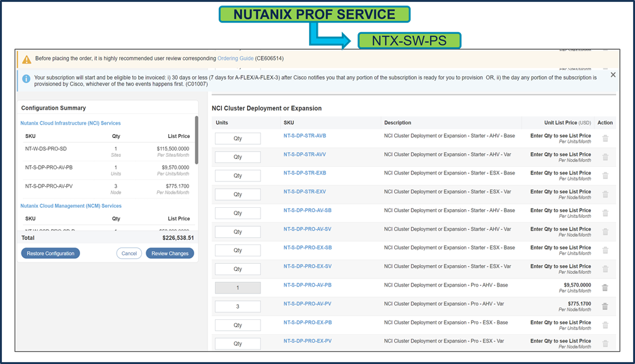Open SKU link NT-S-DP-PRO-EX-PV
Screen dimensions: 635x364
coord(307,341)
